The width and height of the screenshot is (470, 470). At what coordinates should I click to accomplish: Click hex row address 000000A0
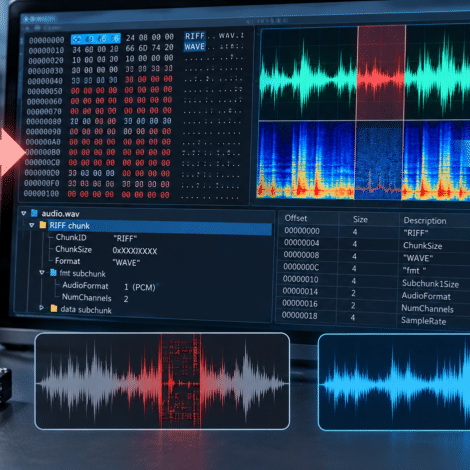tap(43, 142)
